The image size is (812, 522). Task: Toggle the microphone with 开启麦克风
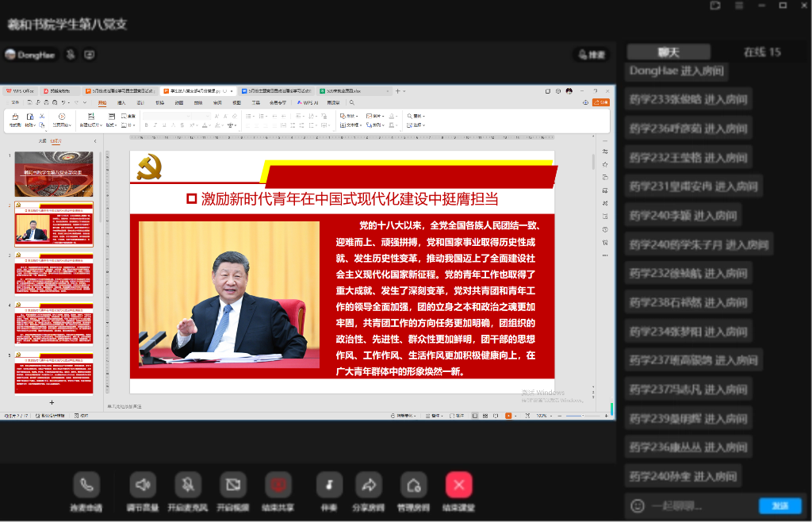[x=188, y=484]
